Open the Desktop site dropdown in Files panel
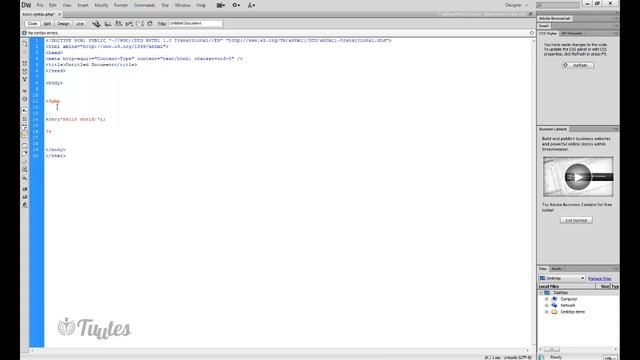The width and height of the screenshot is (640, 360). [x=562, y=278]
